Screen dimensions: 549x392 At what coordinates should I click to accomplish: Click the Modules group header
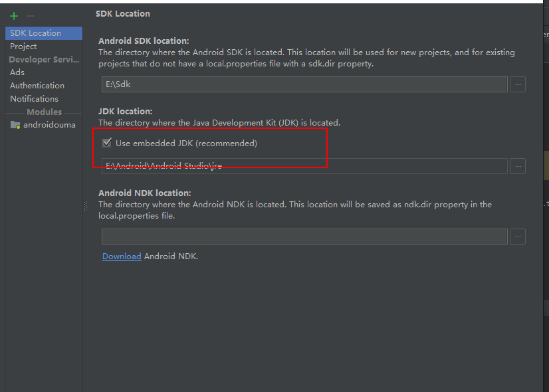coord(44,112)
